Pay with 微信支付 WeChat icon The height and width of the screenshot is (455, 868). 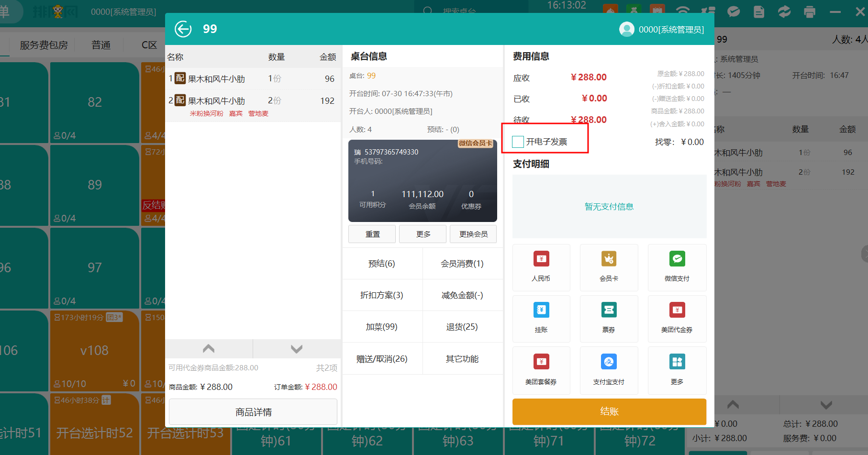677,266
